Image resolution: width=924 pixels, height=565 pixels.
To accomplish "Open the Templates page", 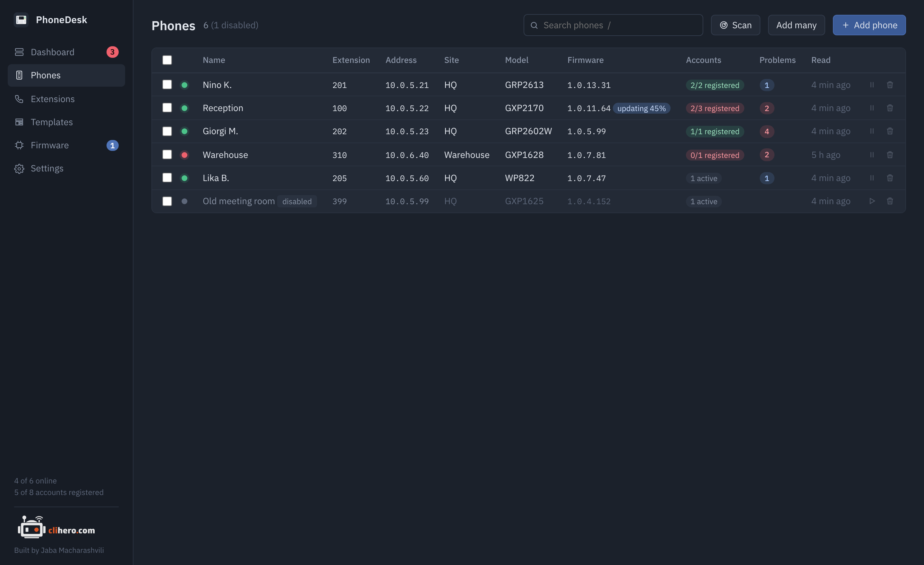I will tap(66, 122).
